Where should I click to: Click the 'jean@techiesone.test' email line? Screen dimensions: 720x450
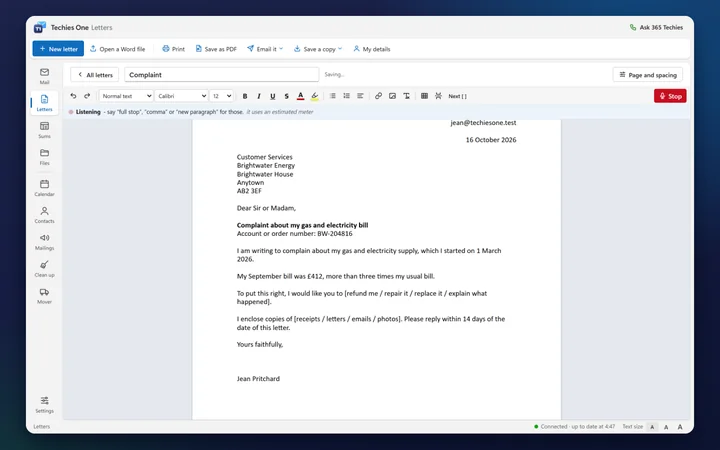click(x=483, y=123)
